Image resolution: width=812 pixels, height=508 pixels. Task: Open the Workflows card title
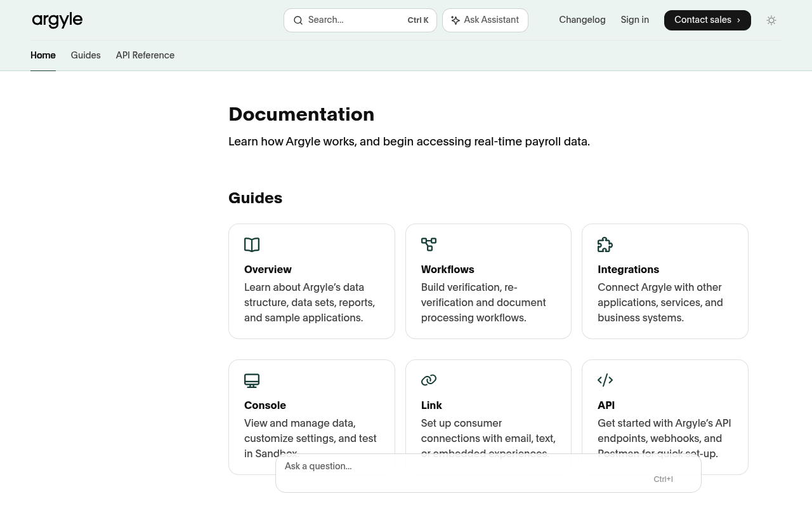pos(448,269)
